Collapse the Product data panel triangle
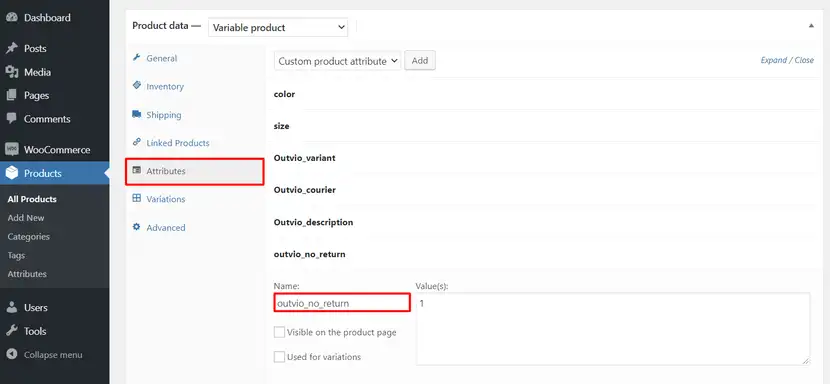The image size is (830, 384). (811, 25)
